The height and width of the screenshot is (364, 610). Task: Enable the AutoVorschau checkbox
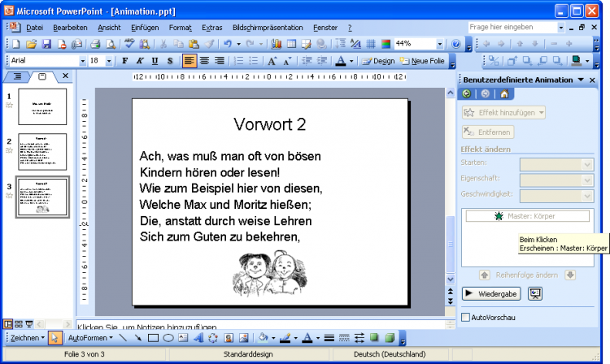pos(466,317)
